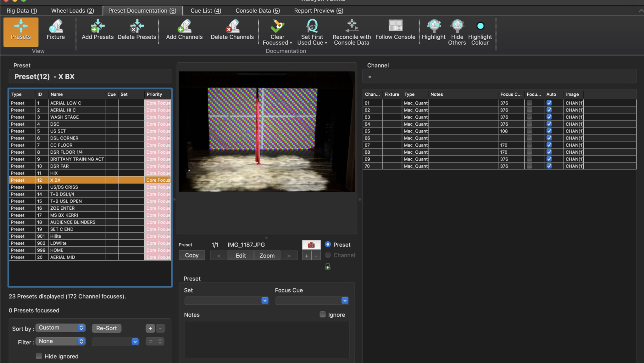Expand the Set dropdown under Preset

pyautogui.click(x=265, y=301)
